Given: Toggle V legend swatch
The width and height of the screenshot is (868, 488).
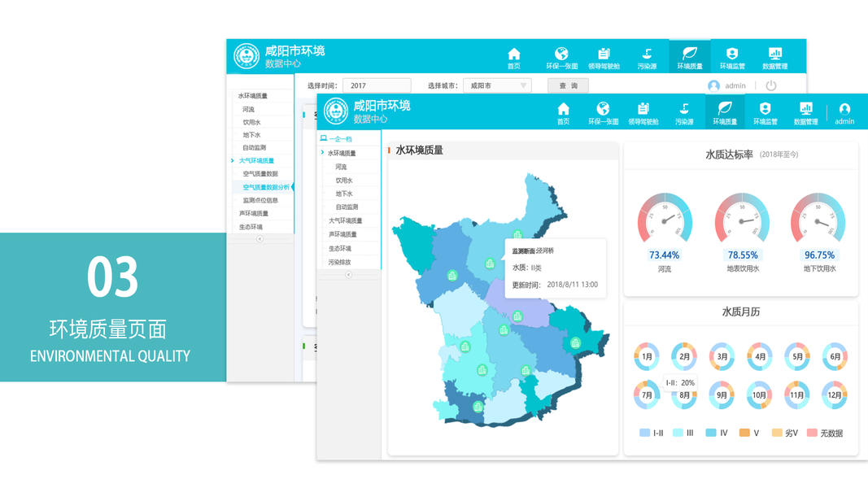Looking at the screenshot, I should pyautogui.click(x=744, y=433).
